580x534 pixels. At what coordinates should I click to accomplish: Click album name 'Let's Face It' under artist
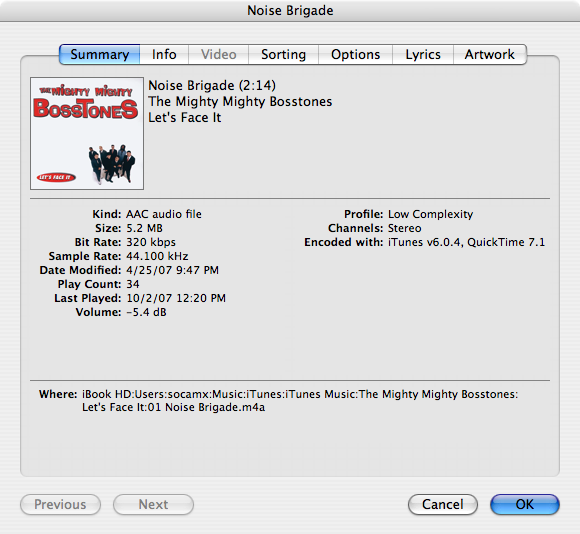tap(185, 118)
